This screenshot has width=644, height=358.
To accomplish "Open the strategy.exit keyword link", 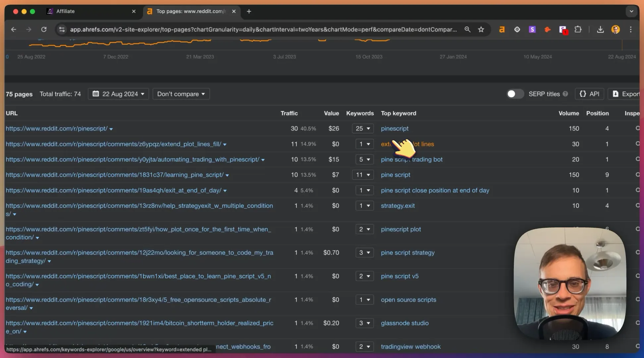I will click(398, 206).
